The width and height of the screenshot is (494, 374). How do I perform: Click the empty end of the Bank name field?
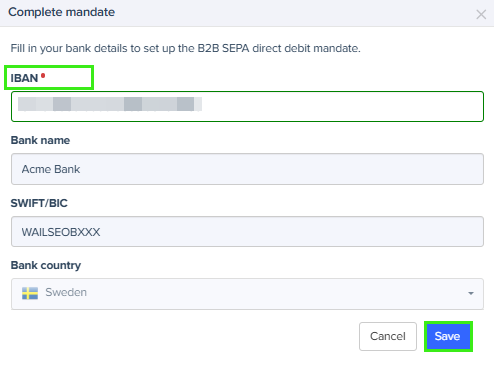282,169
